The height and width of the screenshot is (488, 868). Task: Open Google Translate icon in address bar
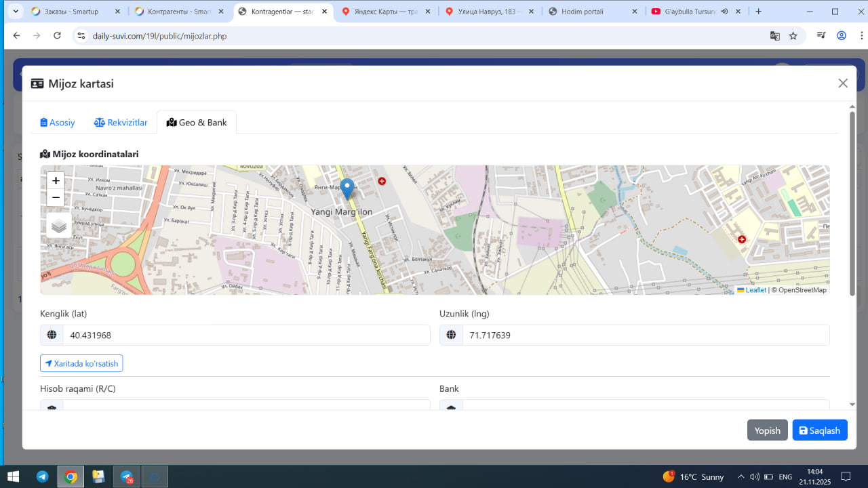tap(774, 36)
